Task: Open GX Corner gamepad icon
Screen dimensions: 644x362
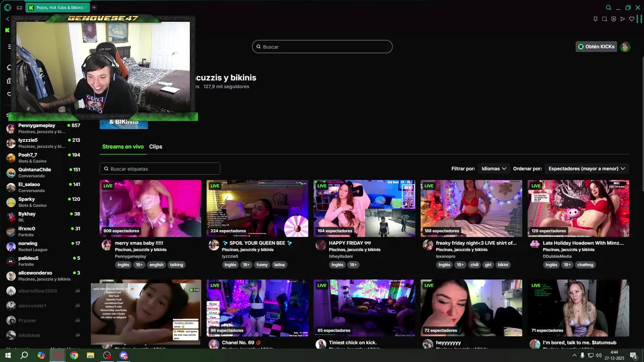Action: point(19,8)
